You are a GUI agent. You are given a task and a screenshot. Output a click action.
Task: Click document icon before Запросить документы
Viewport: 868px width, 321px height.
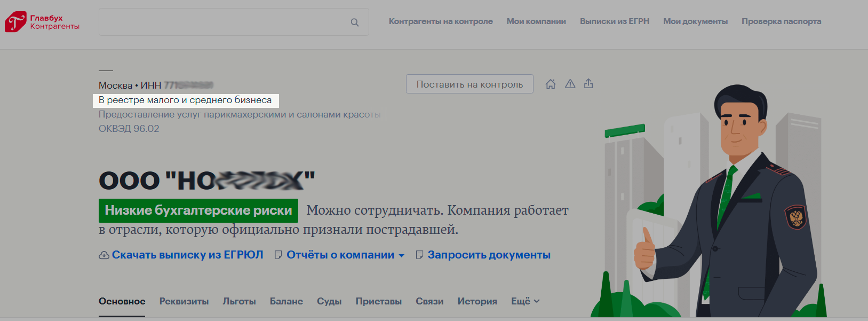(x=419, y=255)
